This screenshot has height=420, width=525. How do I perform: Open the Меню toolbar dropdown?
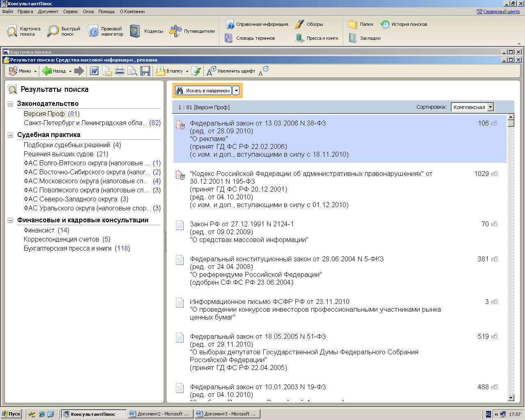tap(23, 71)
